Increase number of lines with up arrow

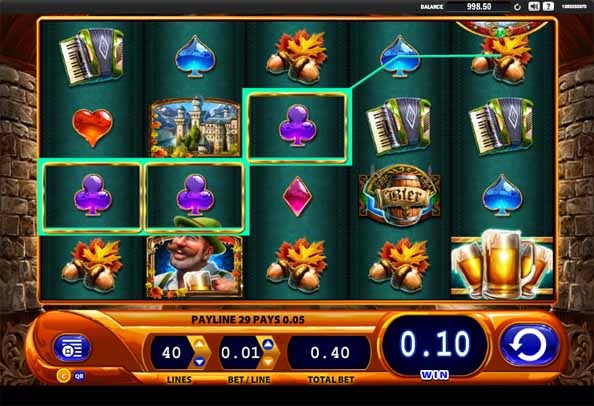click(x=199, y=344)
